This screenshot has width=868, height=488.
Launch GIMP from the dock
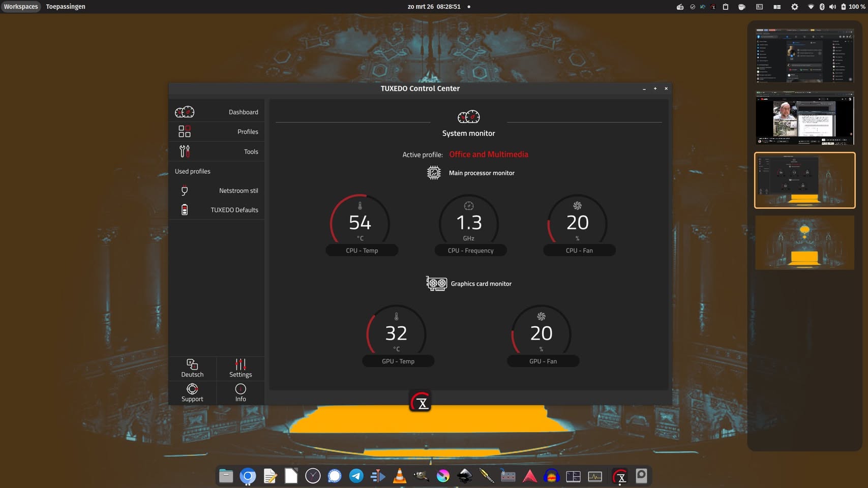click(x=422, y=476)
